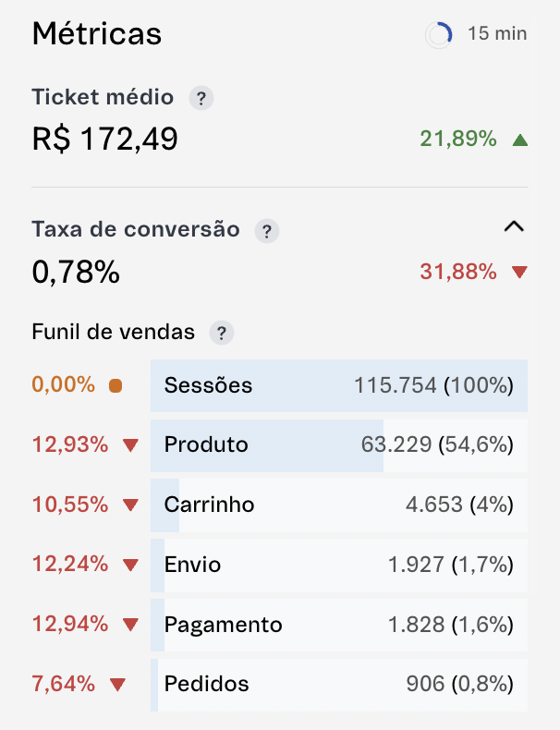Image resolution: width=560 pixels, height=730 pixels.
Task: Select the Produto funnel bar
Action: click(x=339, y=445)
